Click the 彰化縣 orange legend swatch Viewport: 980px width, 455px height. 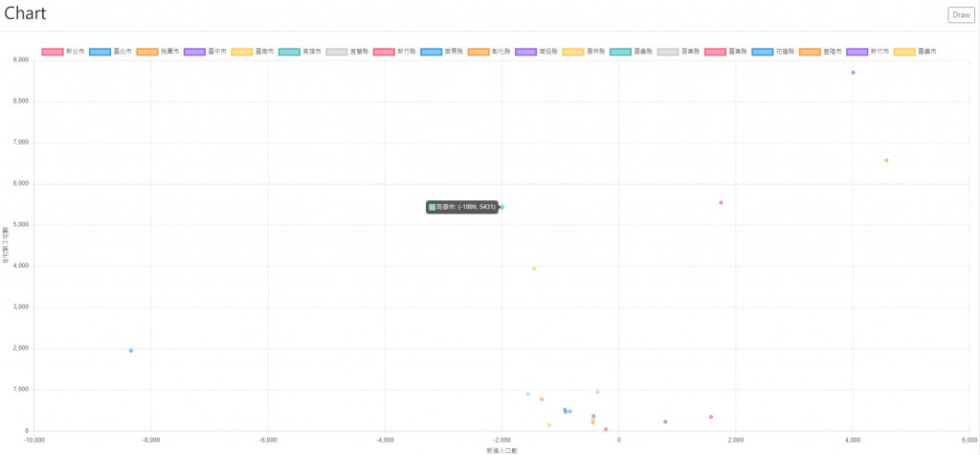click(x=478, y=52)
